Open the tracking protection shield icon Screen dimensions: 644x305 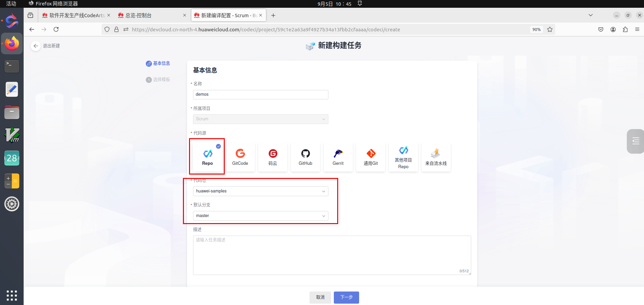tap(107, 29)
